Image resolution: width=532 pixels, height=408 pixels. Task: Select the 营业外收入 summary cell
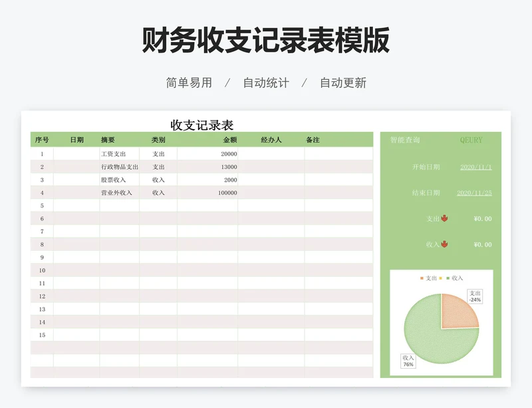[120, 192]
